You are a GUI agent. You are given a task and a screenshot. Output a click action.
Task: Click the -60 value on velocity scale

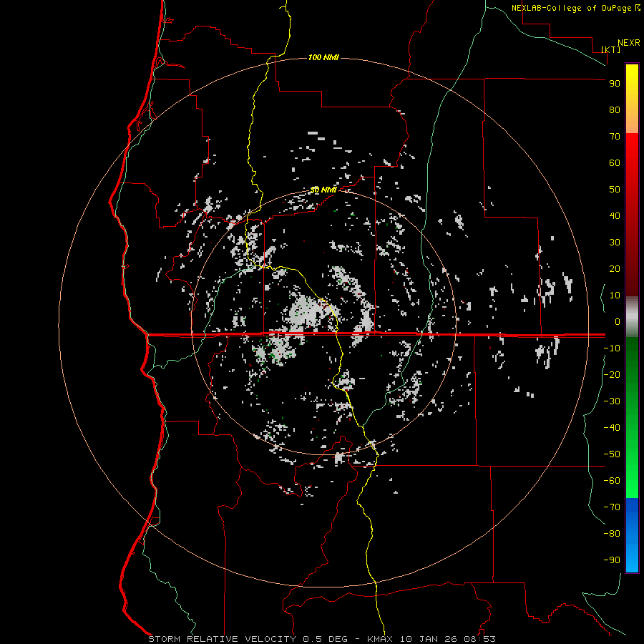pos(612,481)
